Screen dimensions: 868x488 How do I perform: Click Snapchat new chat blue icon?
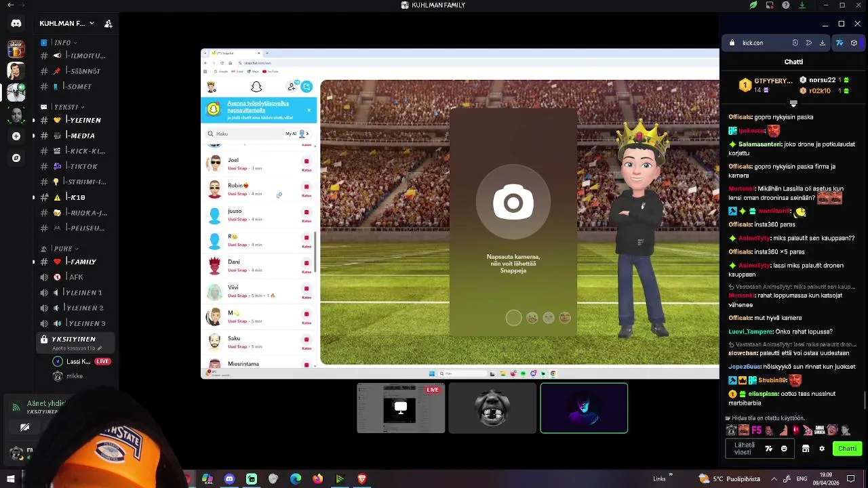[x=307, y=87]
